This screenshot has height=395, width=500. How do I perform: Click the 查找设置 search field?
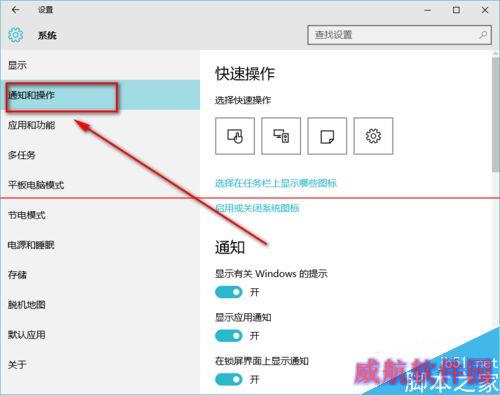pyautogui.click(x=399, y=35)
